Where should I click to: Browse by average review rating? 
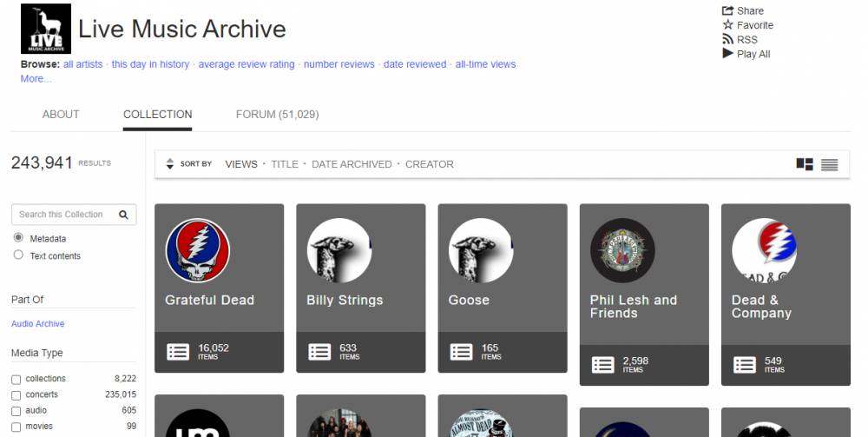click(247, 64)
